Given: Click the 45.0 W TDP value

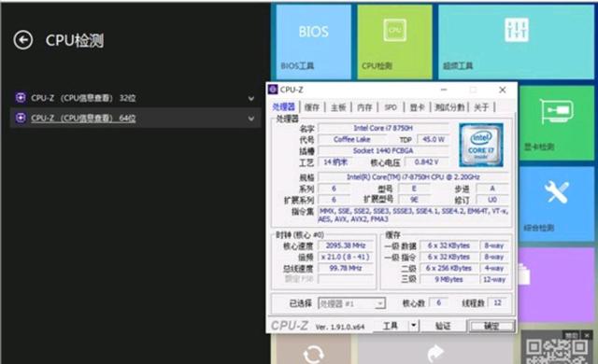Looking at the screenshot, I should point(434,139).
